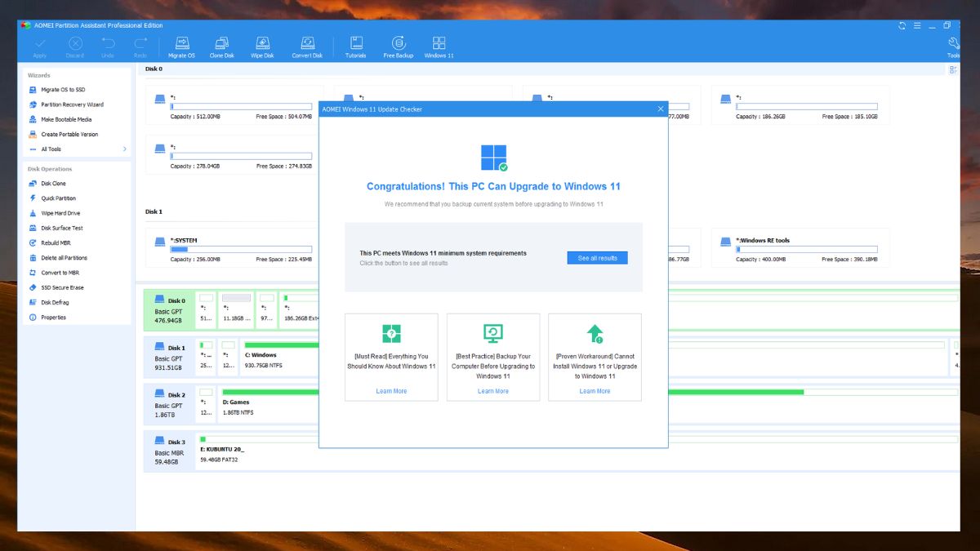Click the Must Read Windows 11 card icon
This screenshot has height=551, width=980.
(391, 333)
